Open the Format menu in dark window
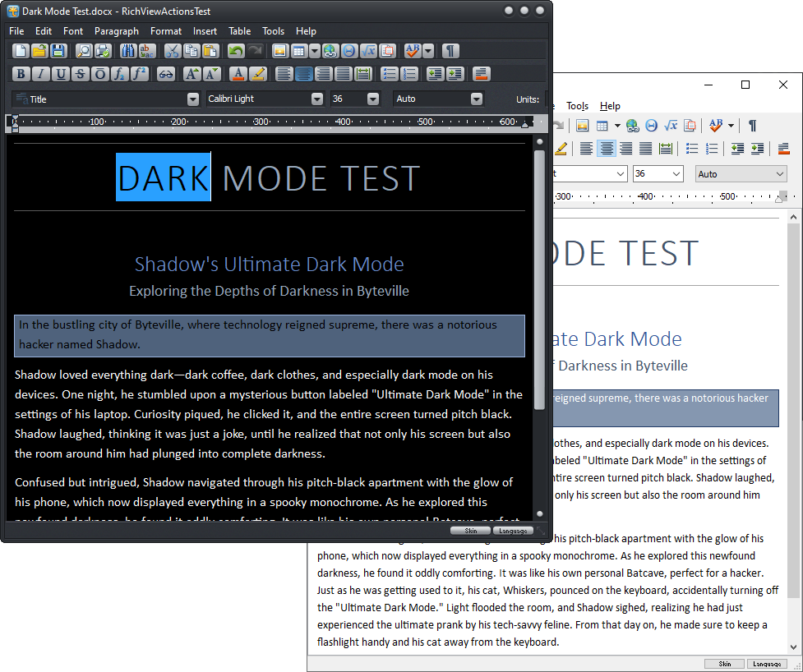 coord(166,31)
